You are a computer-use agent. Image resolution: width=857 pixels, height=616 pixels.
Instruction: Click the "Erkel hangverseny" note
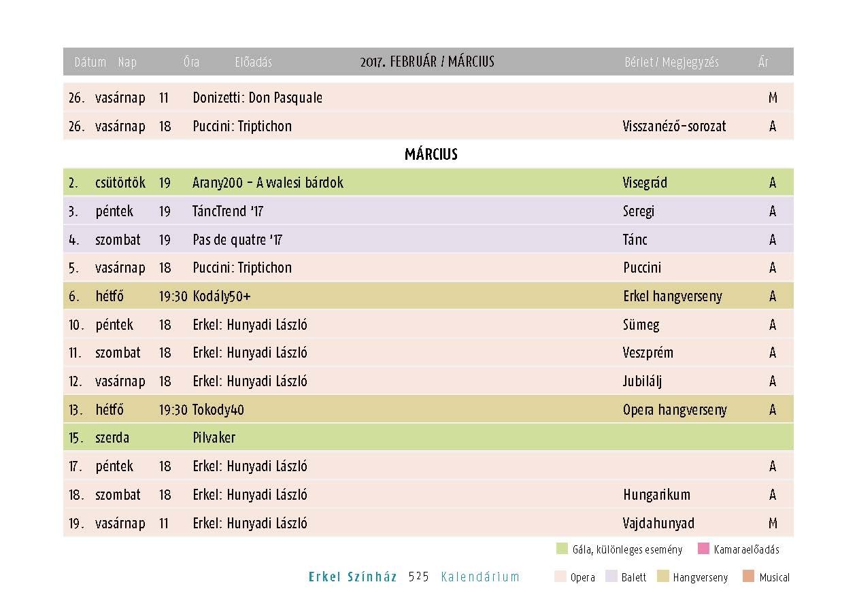pyautogui.click(x=673, y=296)
